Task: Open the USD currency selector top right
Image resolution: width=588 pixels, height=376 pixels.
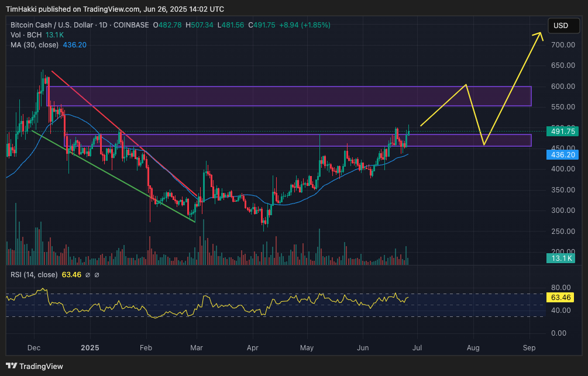Action: [x=563, y=26]
